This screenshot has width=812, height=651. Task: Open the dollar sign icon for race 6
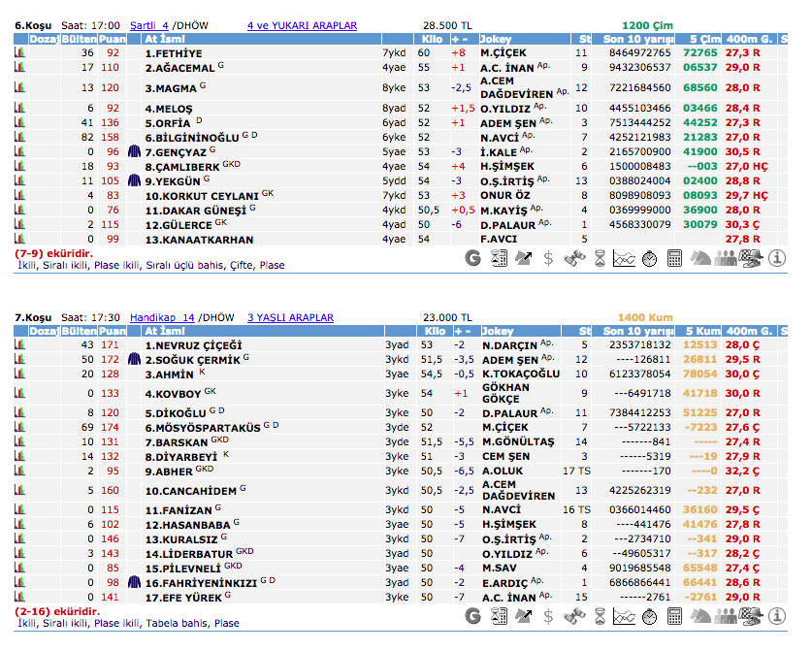tap(549, 258)
